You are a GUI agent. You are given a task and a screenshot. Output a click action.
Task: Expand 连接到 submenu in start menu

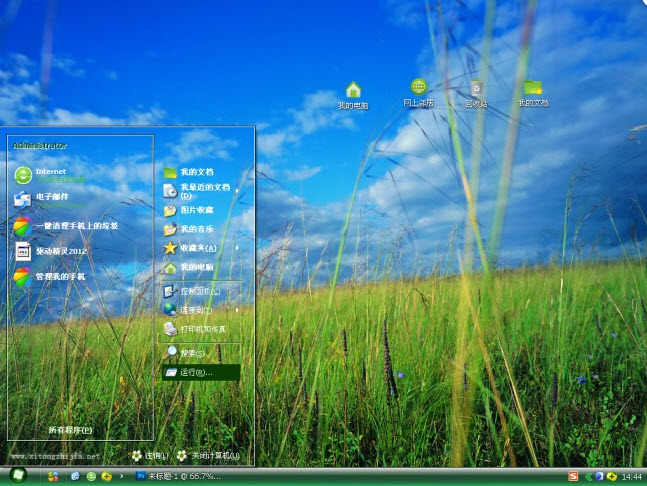point(195,310)
